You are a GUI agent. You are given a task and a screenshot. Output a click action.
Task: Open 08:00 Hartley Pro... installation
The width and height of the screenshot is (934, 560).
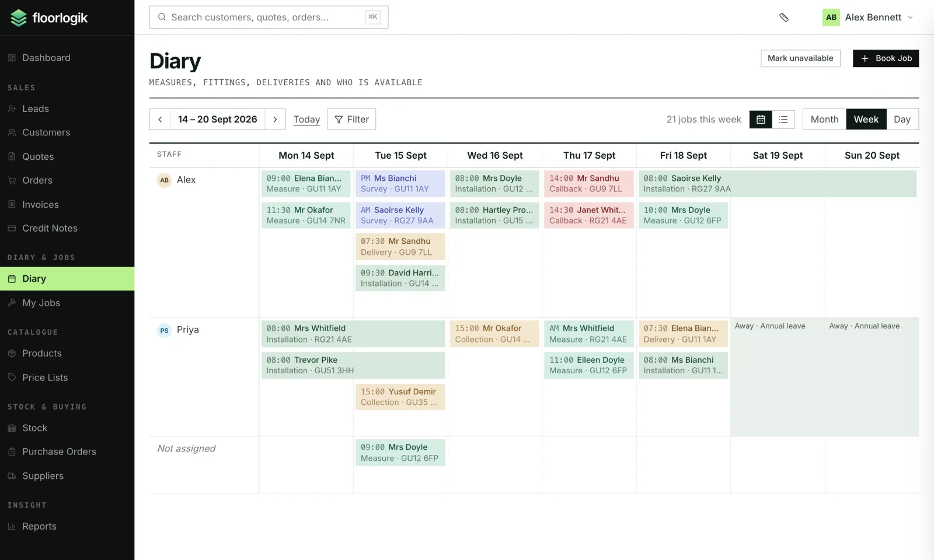click(494, 215)
